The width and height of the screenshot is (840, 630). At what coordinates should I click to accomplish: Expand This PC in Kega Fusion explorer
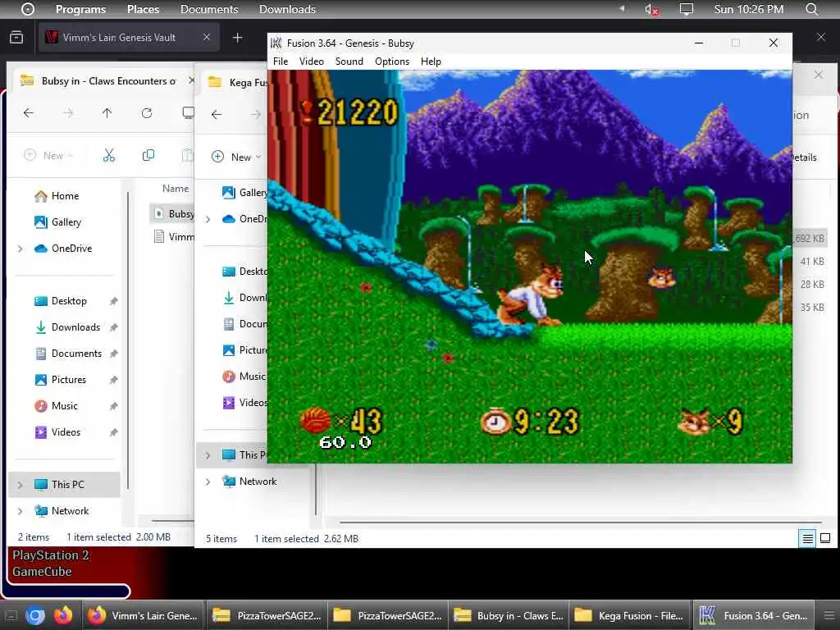coord(208,455)
